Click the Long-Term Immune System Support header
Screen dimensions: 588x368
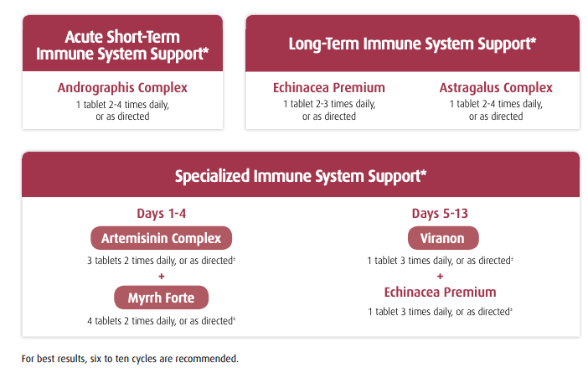pos(412,44)
